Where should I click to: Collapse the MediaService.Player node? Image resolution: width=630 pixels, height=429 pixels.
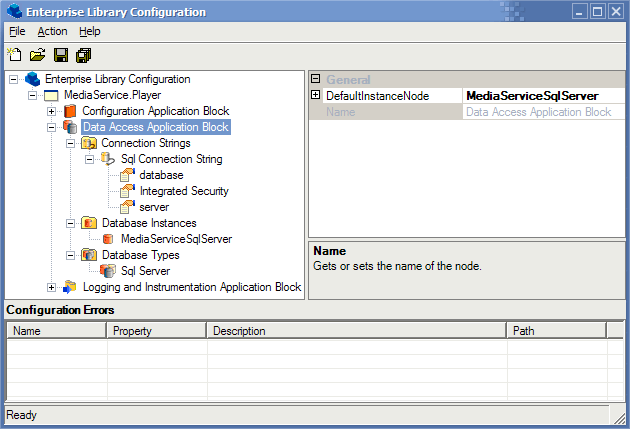(33, 95)
